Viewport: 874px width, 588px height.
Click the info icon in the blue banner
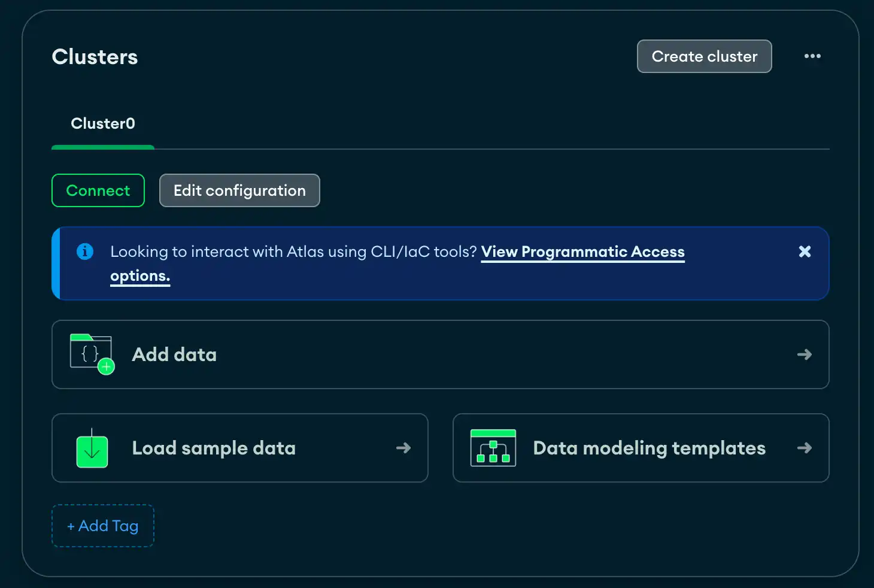point(84,251)
